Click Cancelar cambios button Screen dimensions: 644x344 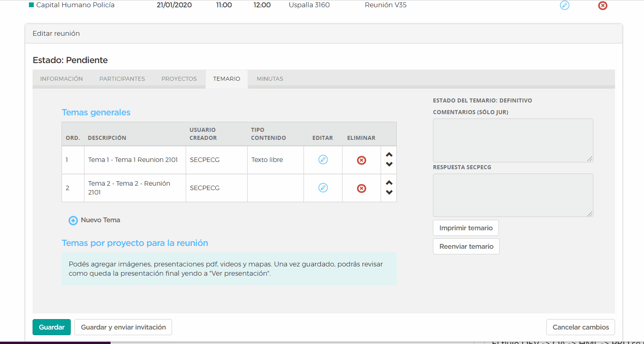pyautogui.click(x=580, y=327)
